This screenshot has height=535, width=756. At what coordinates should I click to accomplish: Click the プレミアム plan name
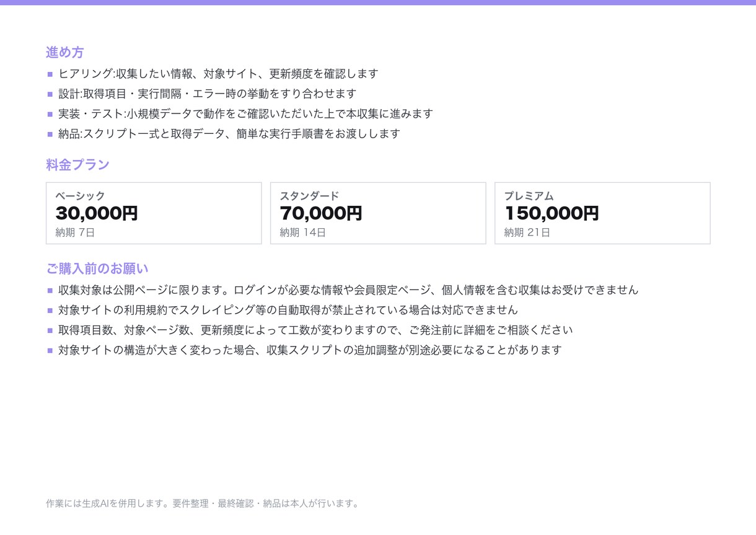[x=529, y=196]
